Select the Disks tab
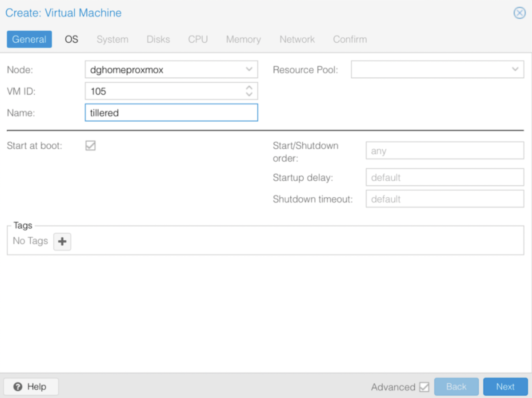 (158, 39)
